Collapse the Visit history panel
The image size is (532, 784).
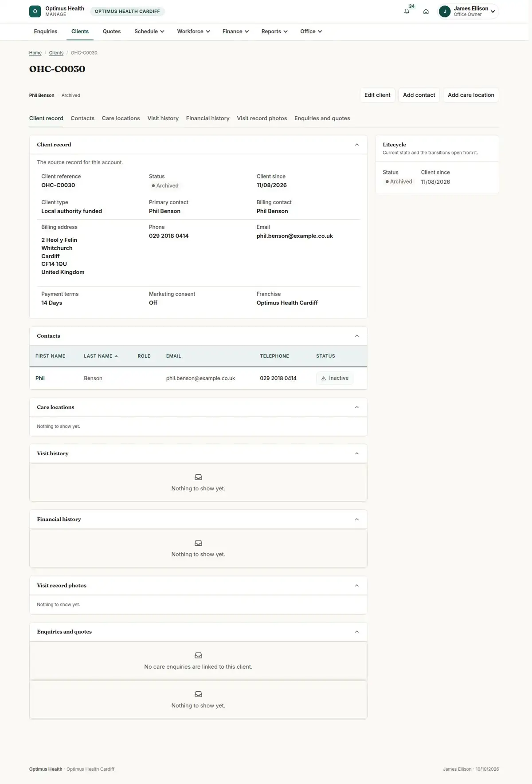tap(357, 453)
